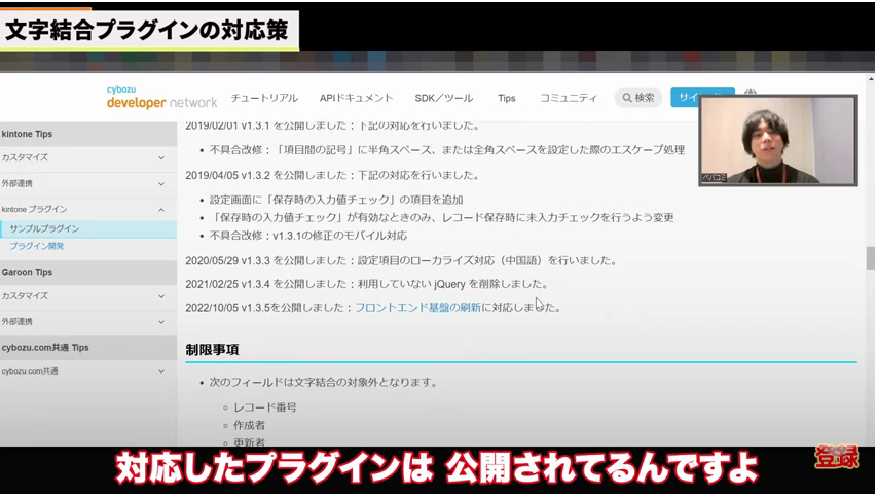The width and height of the screenshot is (875, 494).
Task: Click the search magnifier icon
Action: [x=627, y=98]
